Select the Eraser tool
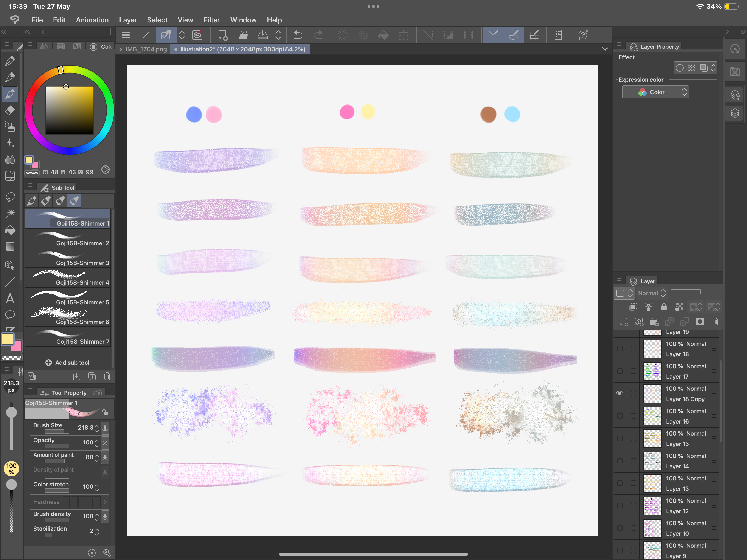This screenshot has height=560, width=747. pos(10,110)
